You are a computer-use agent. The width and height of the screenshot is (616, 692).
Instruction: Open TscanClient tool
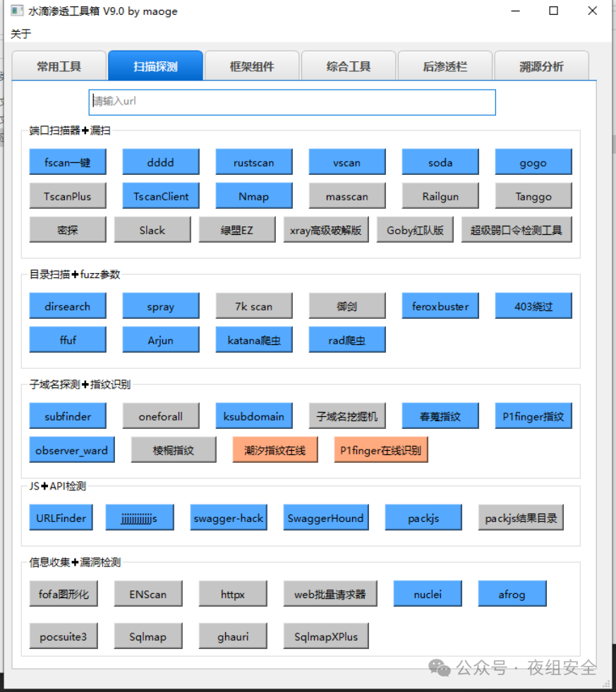[161, 196]
